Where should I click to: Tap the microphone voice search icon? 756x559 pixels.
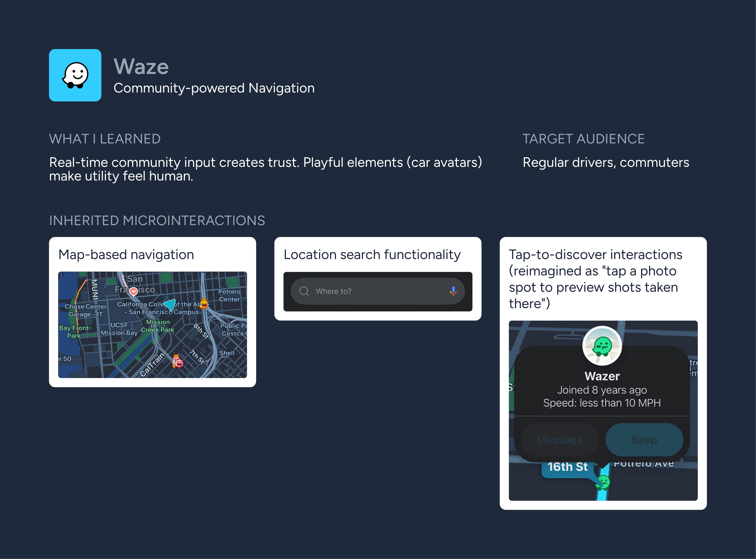click(453, 291)
